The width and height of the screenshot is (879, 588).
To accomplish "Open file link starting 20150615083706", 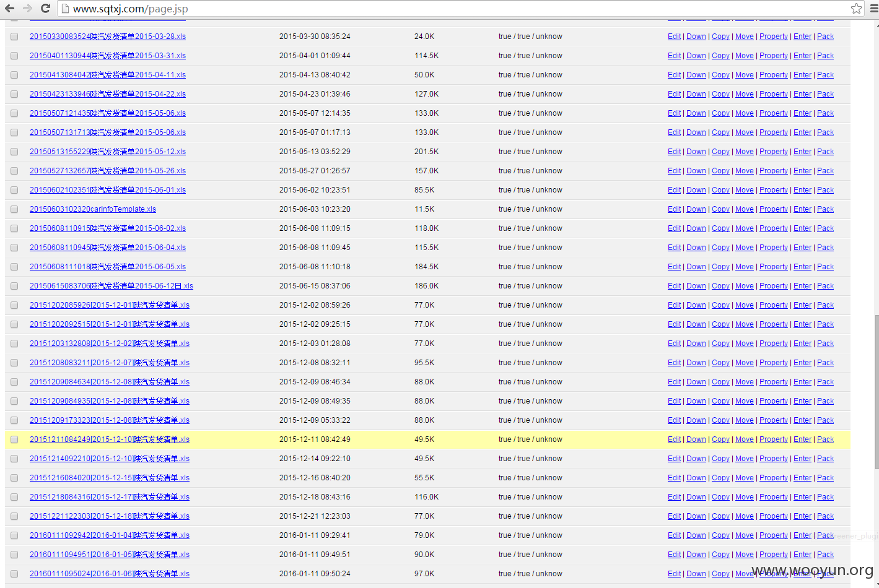I will pos(112,286).
